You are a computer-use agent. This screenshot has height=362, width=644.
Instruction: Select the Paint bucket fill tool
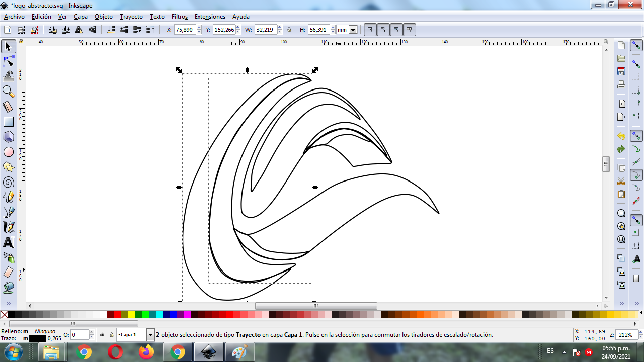[x=9, y=288]
